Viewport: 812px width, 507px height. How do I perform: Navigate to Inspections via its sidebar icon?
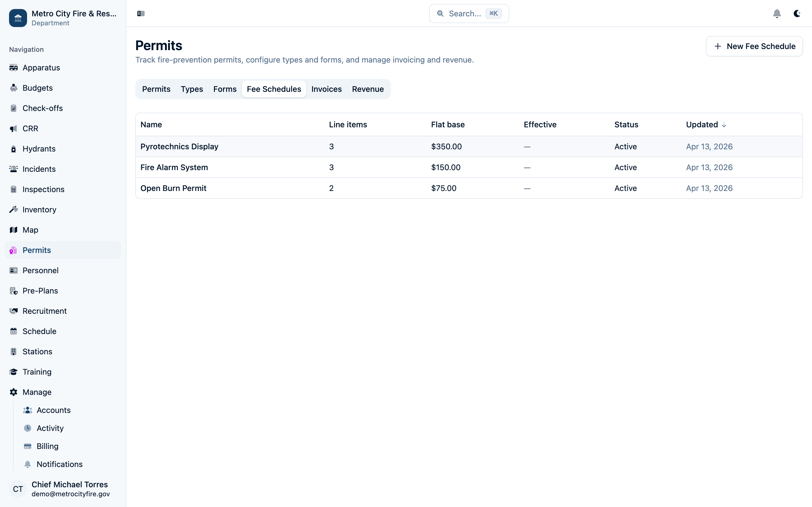pyautogui.click(x=14, y=189)
